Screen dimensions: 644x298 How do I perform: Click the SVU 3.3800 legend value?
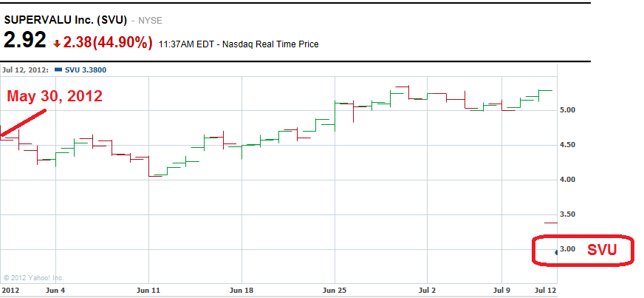coord(86,70)
